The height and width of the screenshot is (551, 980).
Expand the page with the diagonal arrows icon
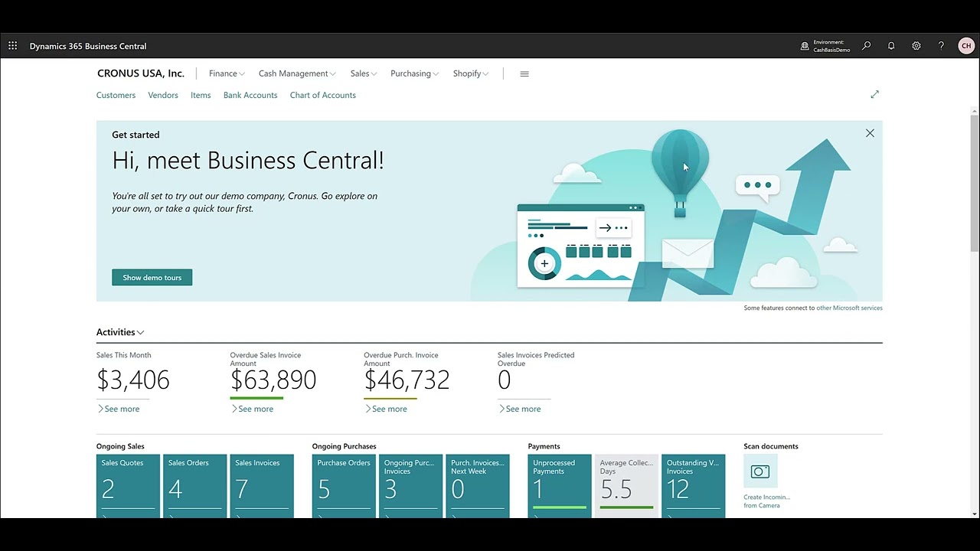(875, 94)
